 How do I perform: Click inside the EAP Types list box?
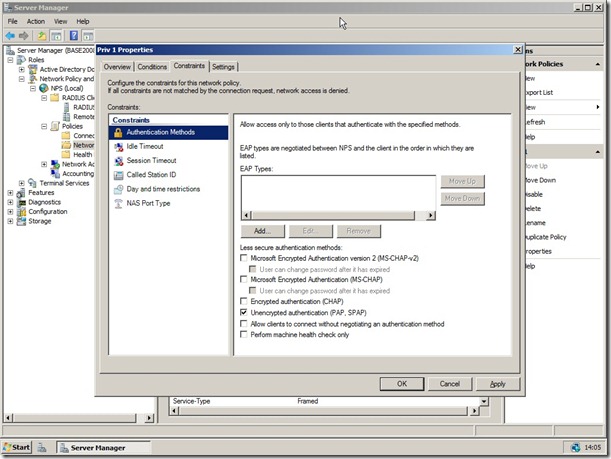point(338,193)
